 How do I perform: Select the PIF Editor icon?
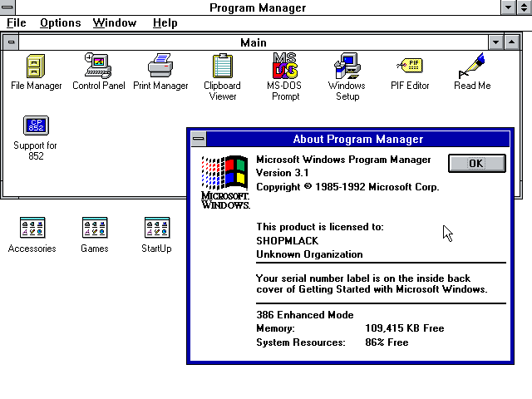click(410, 65)
